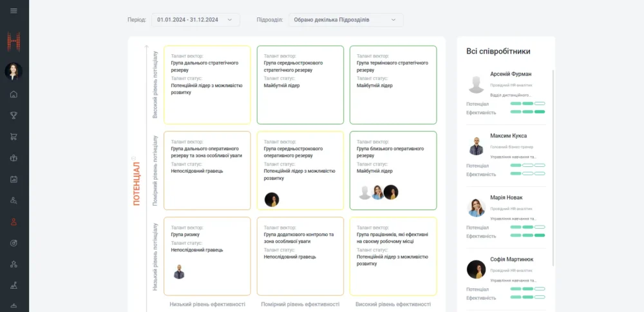The width and height of the screenshot is (644, 312).
Task: Click the info icon near ПОТЕНЦІАЛ label
Action: 134,157
